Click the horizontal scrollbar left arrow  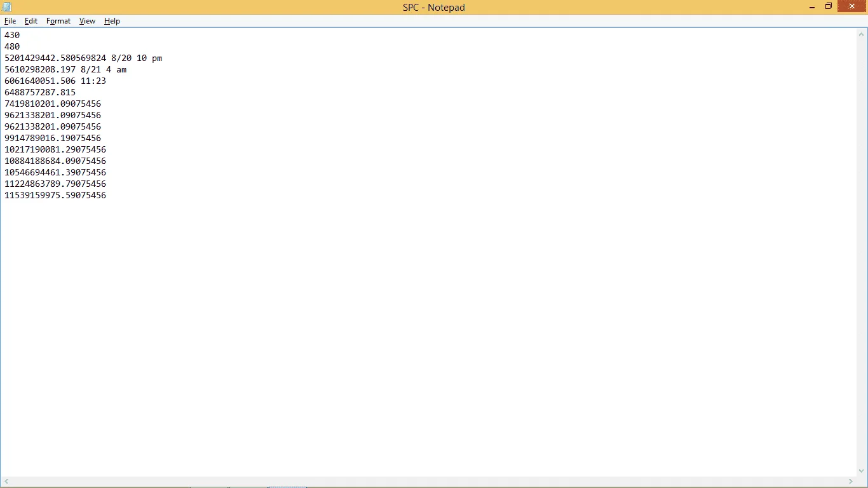5,482
